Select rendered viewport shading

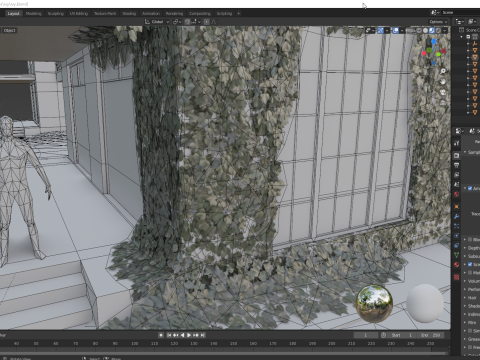(438, 30)
